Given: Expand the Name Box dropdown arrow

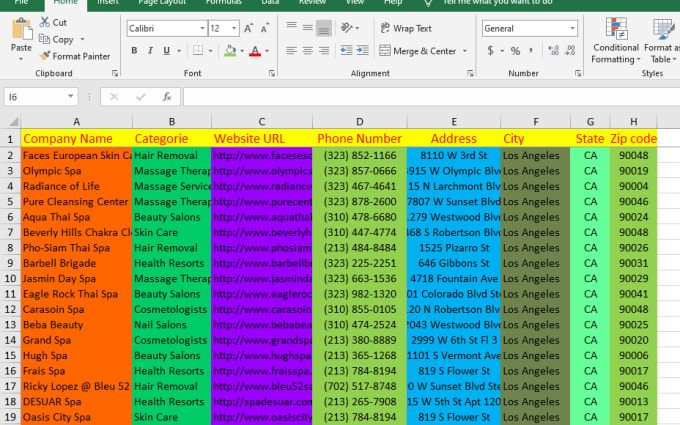Looking at the screenshot, I should pos(70,96).
